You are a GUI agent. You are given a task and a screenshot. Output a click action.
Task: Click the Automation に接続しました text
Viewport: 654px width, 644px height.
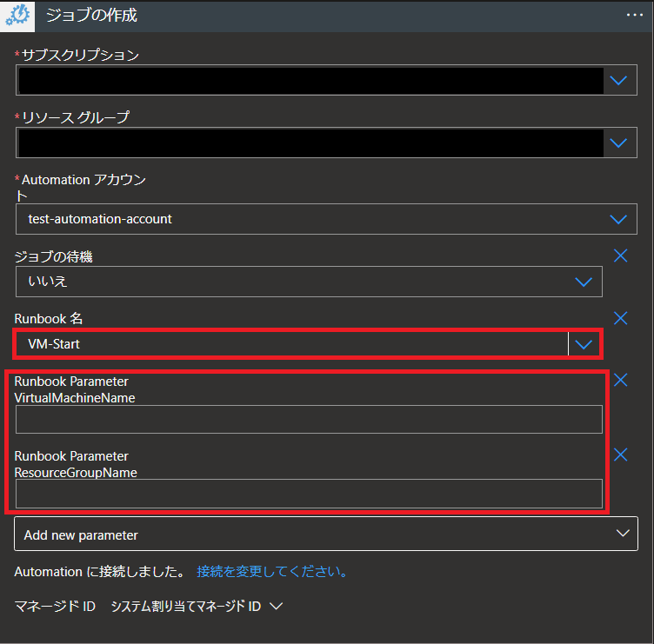100,572
